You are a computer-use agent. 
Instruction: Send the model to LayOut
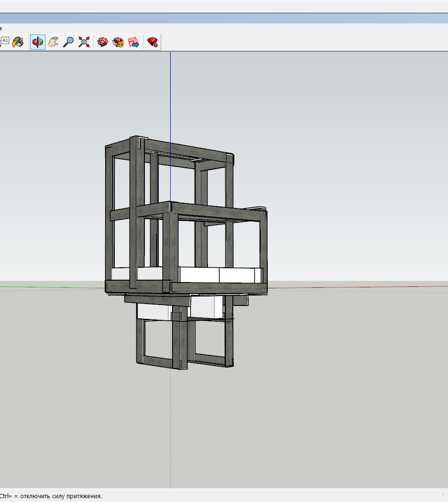click(133, 42)
